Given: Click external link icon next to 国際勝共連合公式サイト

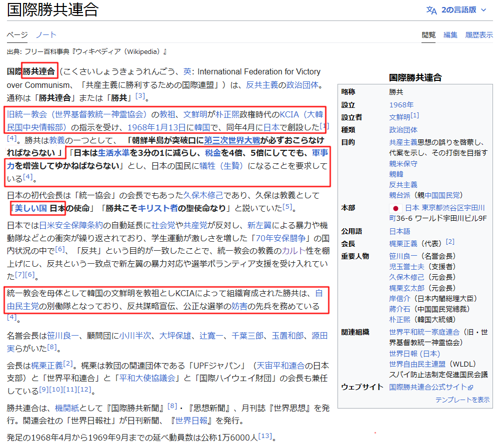Looking at the screenshot, I should (470, 388).
